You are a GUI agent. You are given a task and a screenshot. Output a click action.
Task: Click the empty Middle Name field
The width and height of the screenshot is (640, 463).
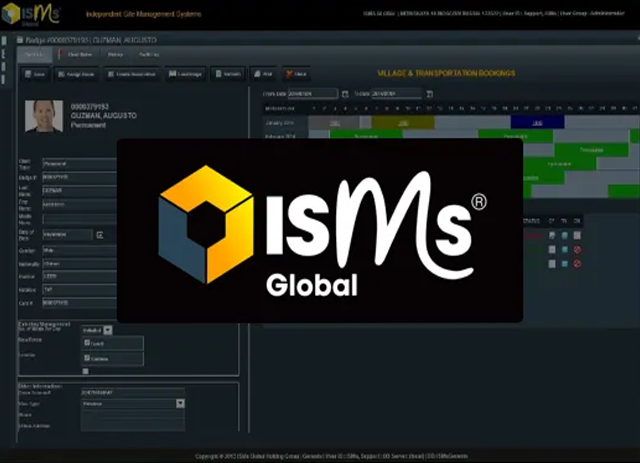click(x=80, y=219)
